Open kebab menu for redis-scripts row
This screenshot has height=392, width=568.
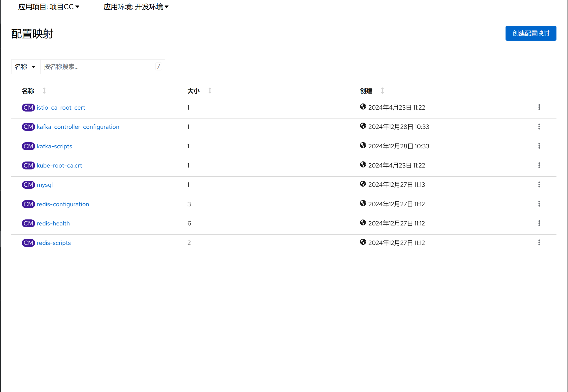tap(539, 243)
